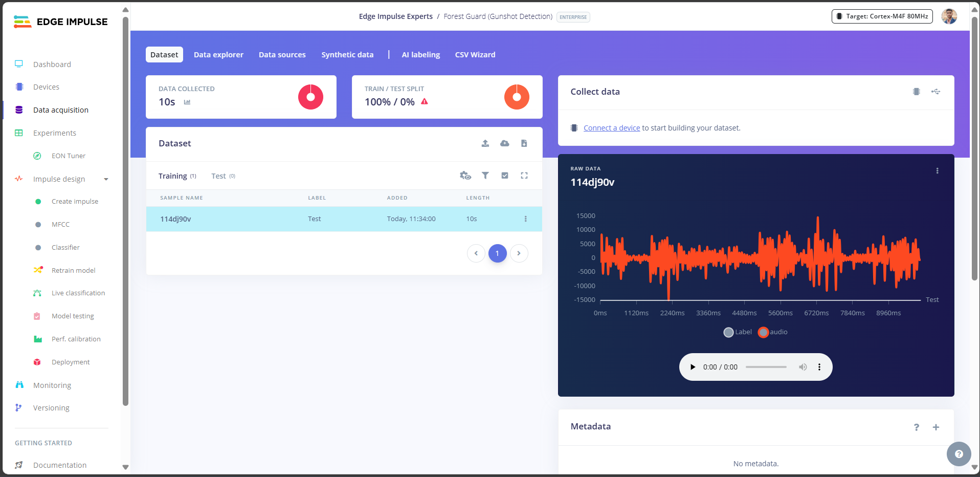Viewport: 980px width, 477px height.
Task: Open Edge Impulse Experts organization link
Action: (396, 16)
